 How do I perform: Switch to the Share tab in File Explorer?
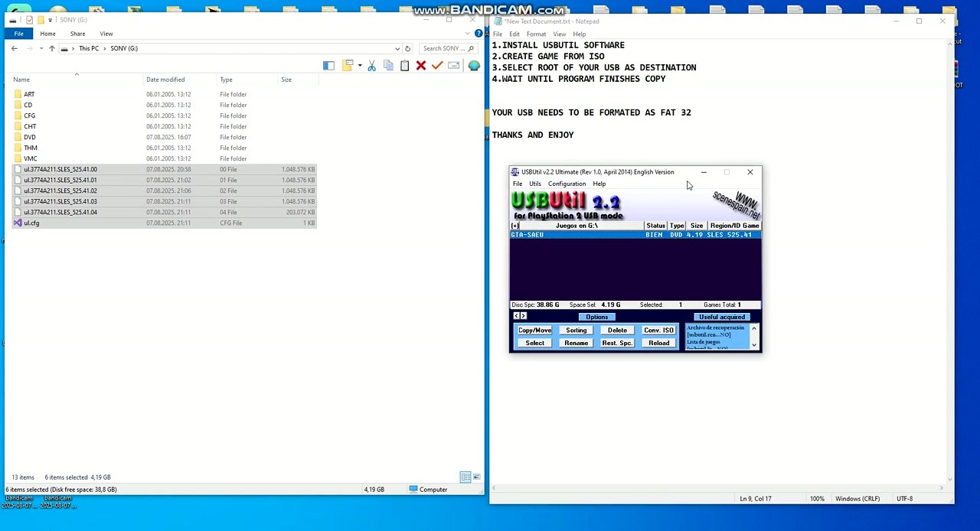tap(77, 34)
